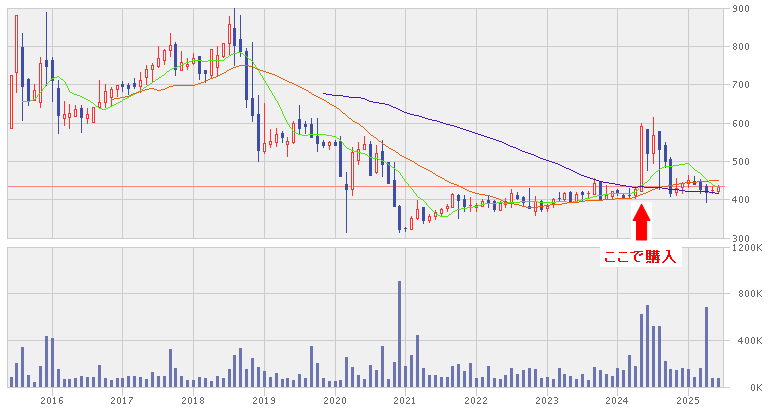769x411 pixels.
Task: Select the tallest volume bar just before 2021
Action: coord(400,334)
